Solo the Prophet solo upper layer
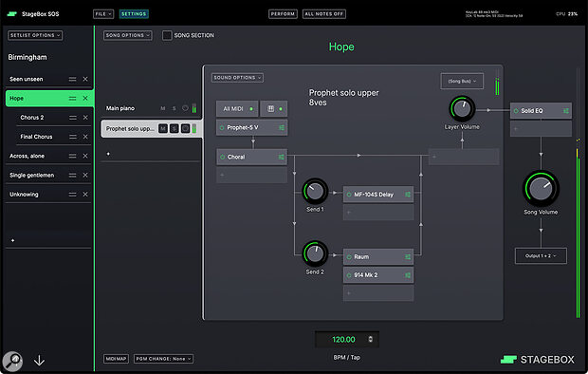The image size is (588, 374). (174, 129)
